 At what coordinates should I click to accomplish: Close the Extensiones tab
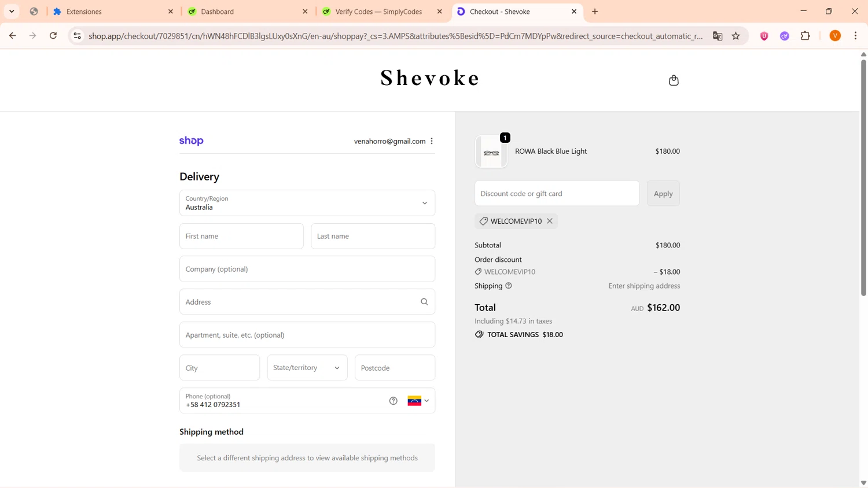[x=171, y=12]
